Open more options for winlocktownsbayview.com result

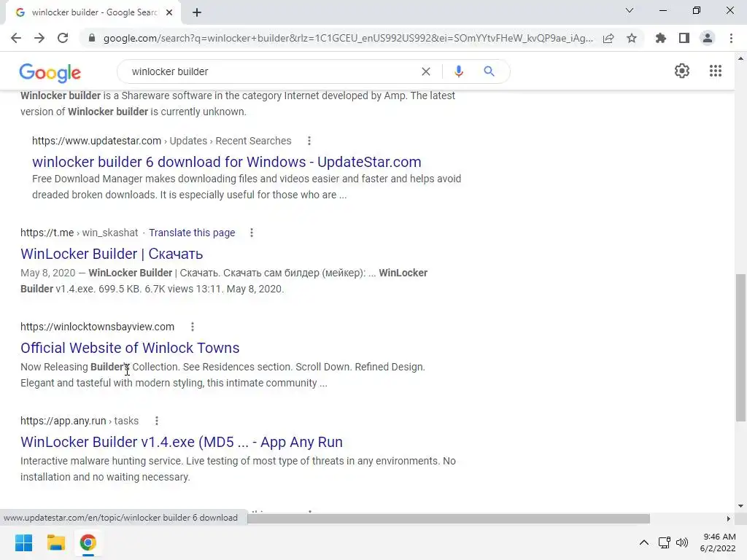pos(193,327)
